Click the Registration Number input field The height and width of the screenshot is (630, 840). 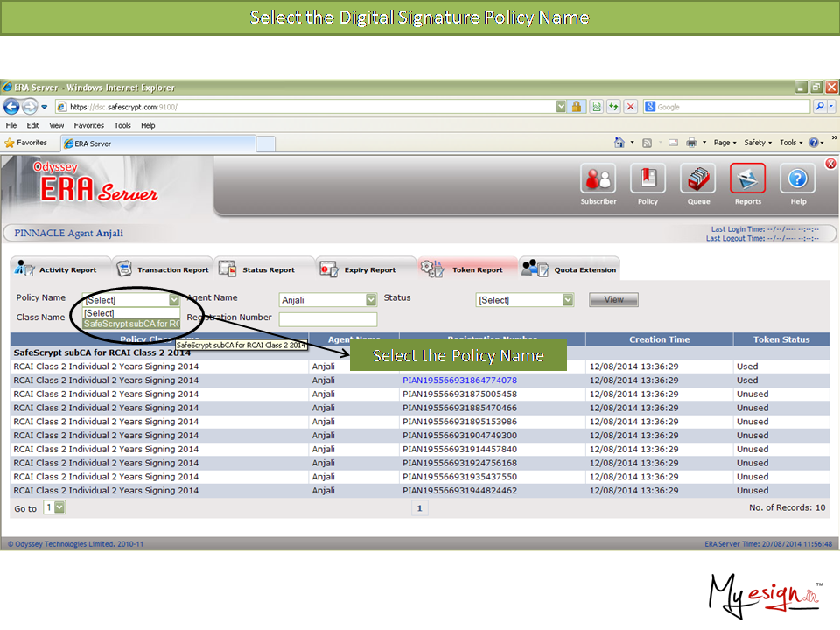(x=327, y=320)
